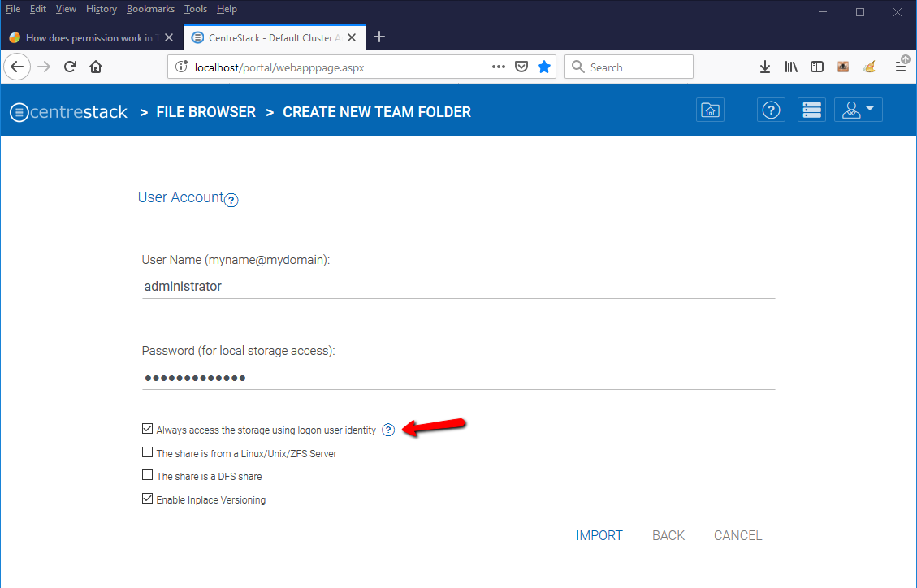Screen dimensions: 917x588
Task: Uncheck Always access storage using logon identity
Action: pyautogui.click(x=147, y=429)
